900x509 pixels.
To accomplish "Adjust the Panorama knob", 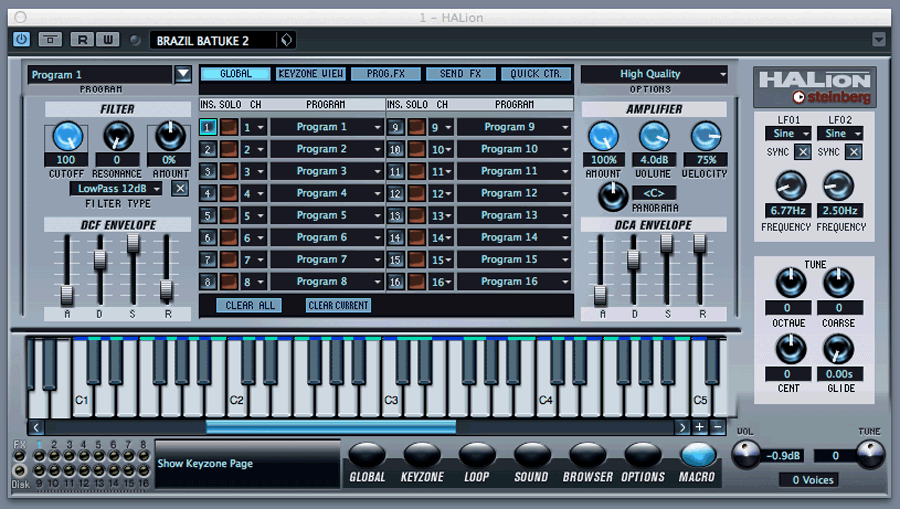I will click(612, 196).
